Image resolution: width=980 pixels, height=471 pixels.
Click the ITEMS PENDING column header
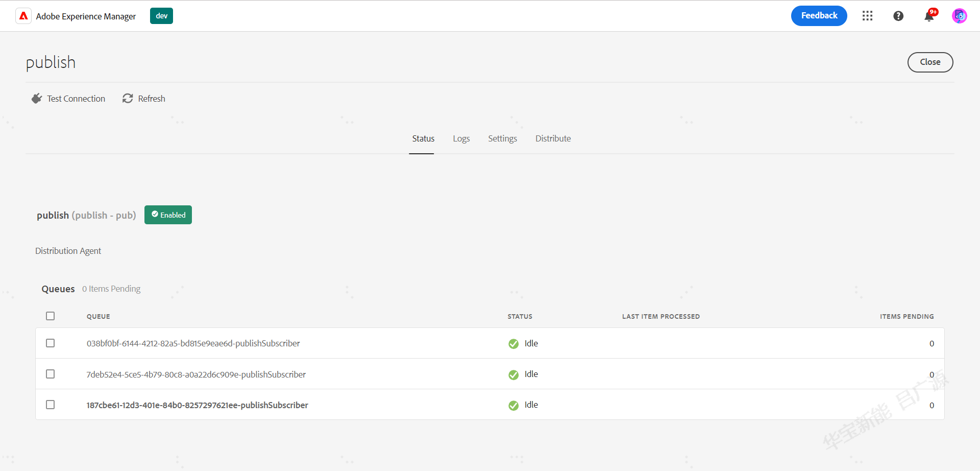click(906, 316)
